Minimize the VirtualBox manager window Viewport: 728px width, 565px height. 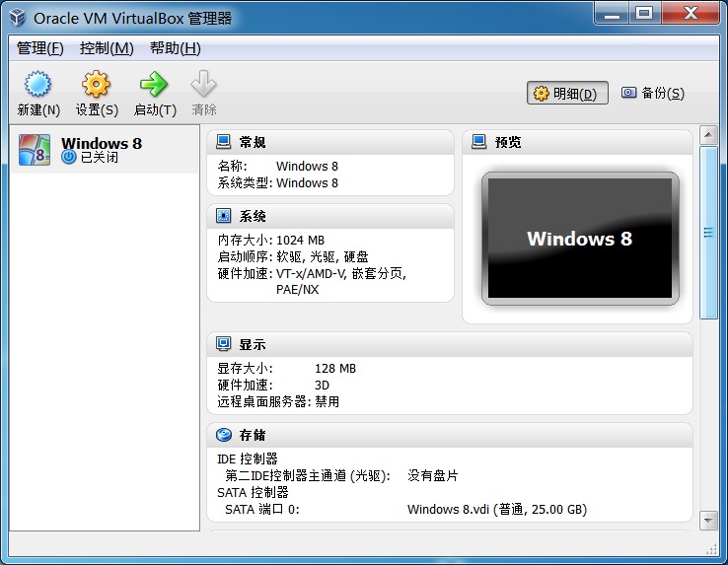(x=612, y=14)
